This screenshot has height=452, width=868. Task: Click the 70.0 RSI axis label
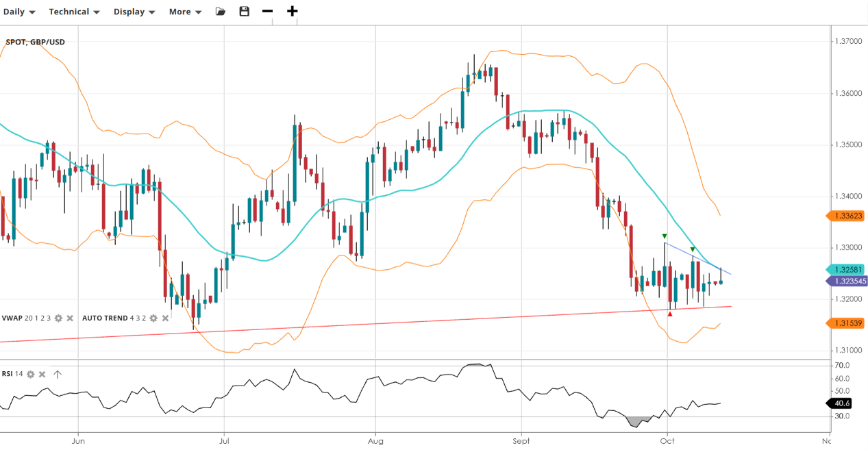click(842, 366)
